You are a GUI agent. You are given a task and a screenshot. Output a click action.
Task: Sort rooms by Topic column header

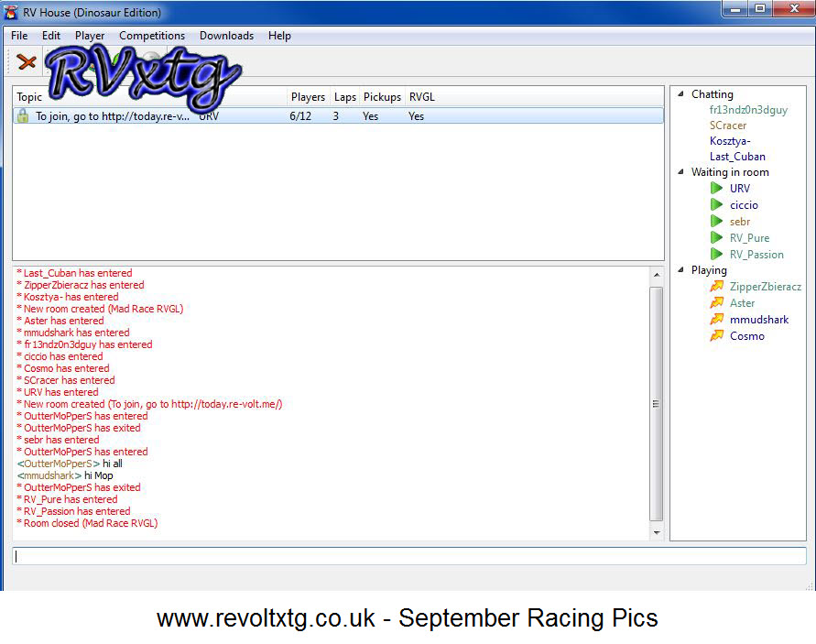(29, 97)
